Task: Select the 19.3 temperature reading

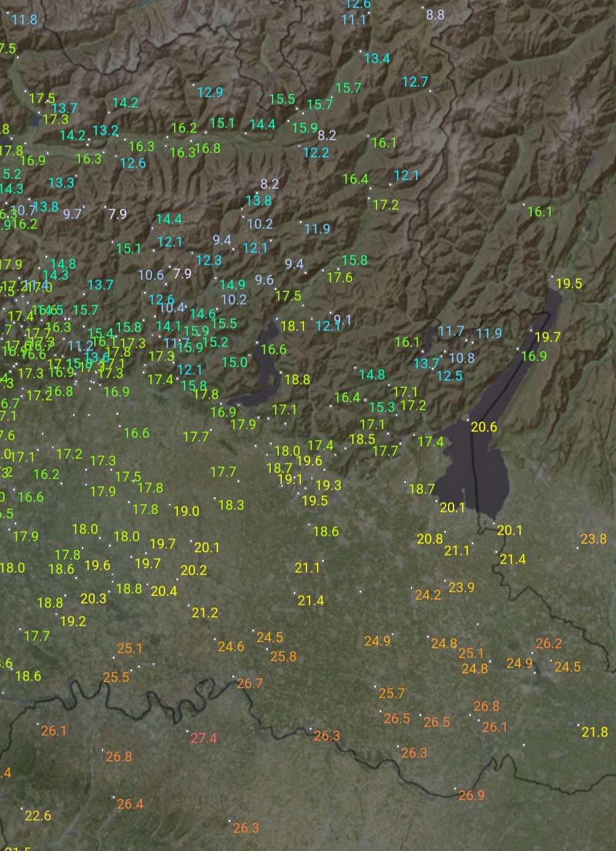Action: tap(328, 485)
